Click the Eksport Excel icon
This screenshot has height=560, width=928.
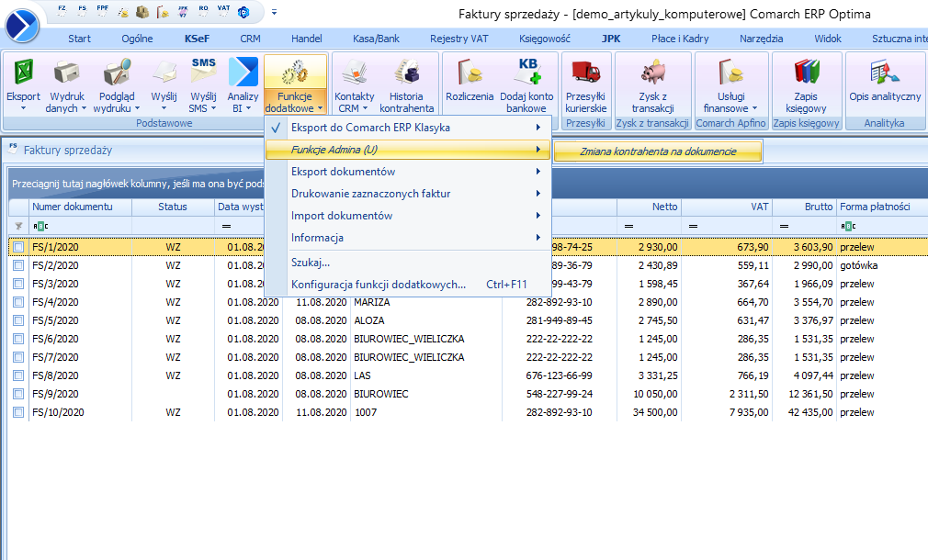click(23, 73)
